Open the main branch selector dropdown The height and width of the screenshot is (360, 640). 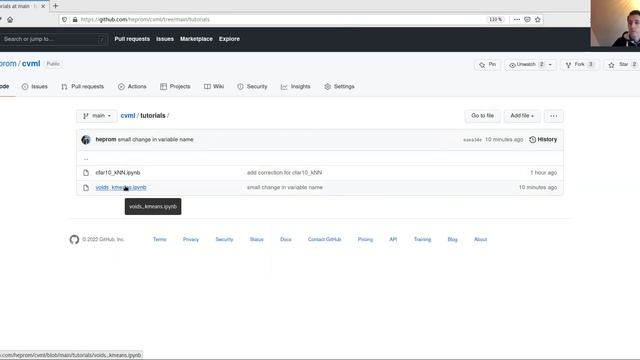[97, 116]
